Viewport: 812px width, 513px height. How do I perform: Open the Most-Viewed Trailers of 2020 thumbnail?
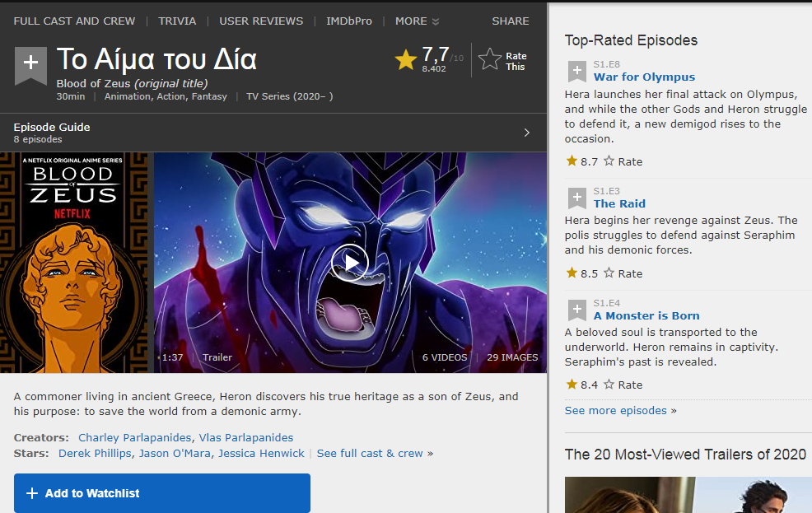point(688,495)
